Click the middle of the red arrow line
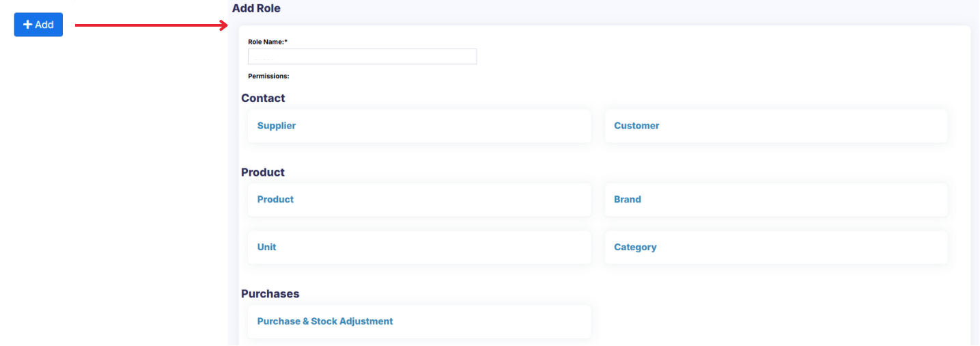 150,25
